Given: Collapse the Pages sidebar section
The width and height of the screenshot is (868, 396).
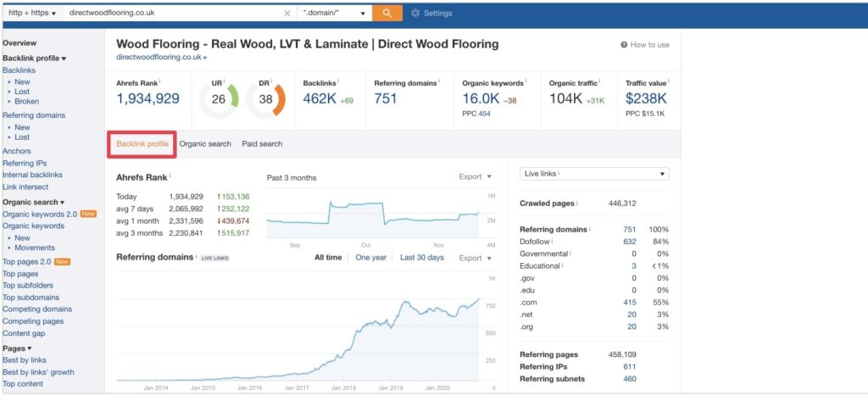Looking at the screenshot, I should [17, 349].
